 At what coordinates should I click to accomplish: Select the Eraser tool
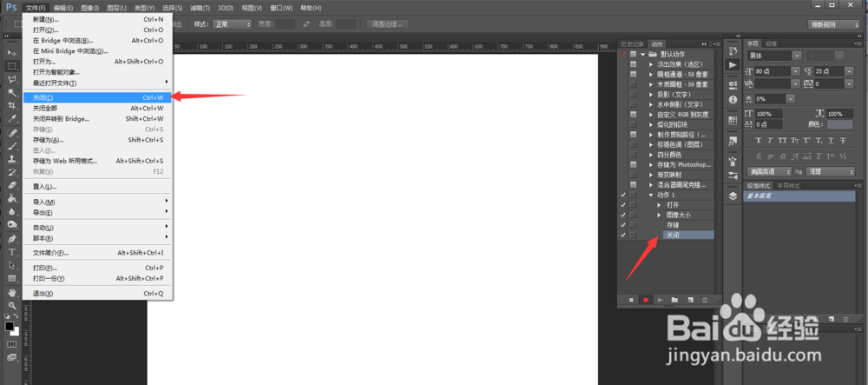[11, 186]
